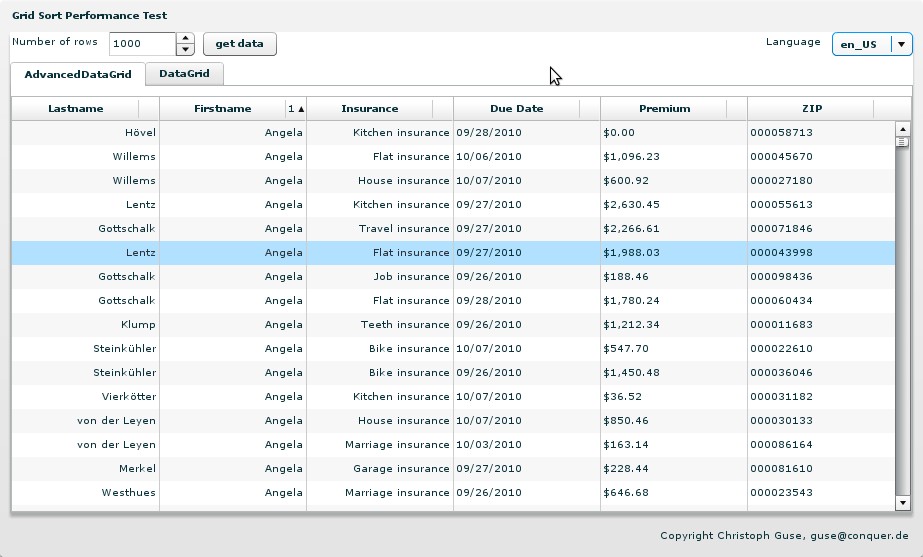Image resolution: width=923 pixels, height=557 pixels.
Task: Select the Hövel Kitchen insurance row
Action: (x=452, y=132)
